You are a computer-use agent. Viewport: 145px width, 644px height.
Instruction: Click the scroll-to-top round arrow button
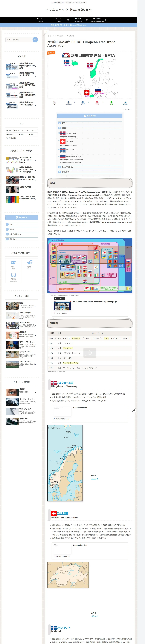tap(134, 410)
